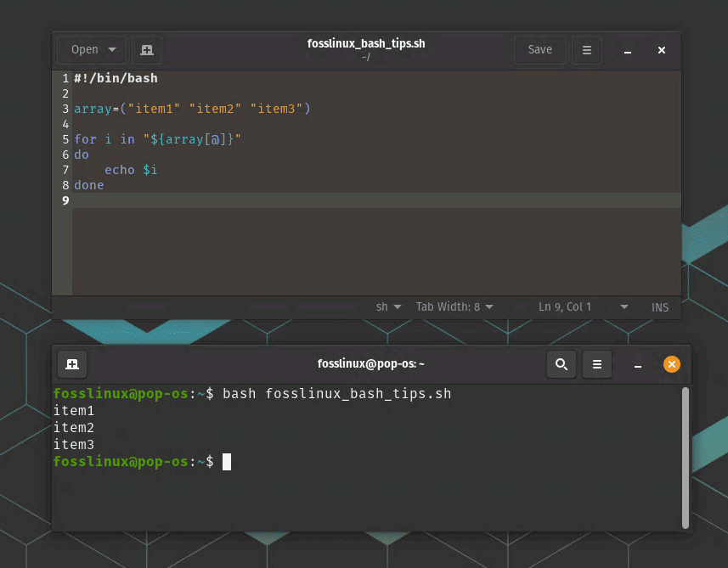Open the text editor hamburger menu
The height and width of the screenshot is (568, 728).
pyautogui.click(x=587, y=49)
